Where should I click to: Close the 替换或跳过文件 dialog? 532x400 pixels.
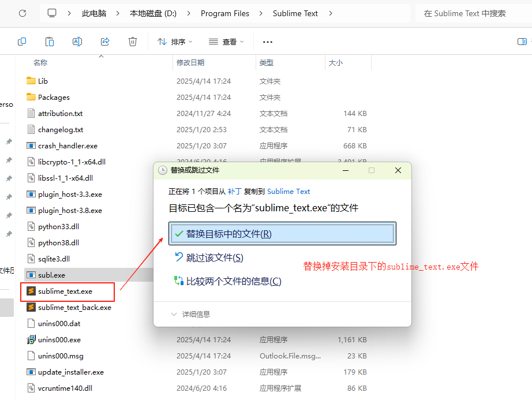pyautogui.click(x=398, y=170)
